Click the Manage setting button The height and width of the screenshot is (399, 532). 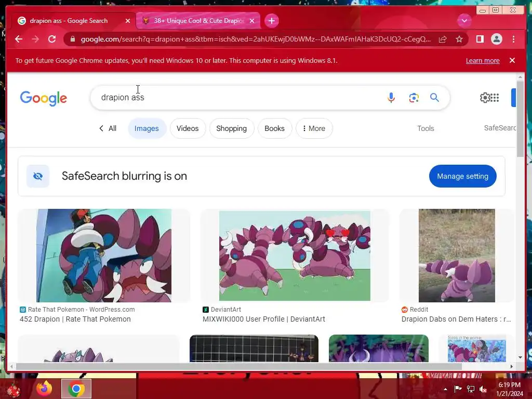pos(462,176)
